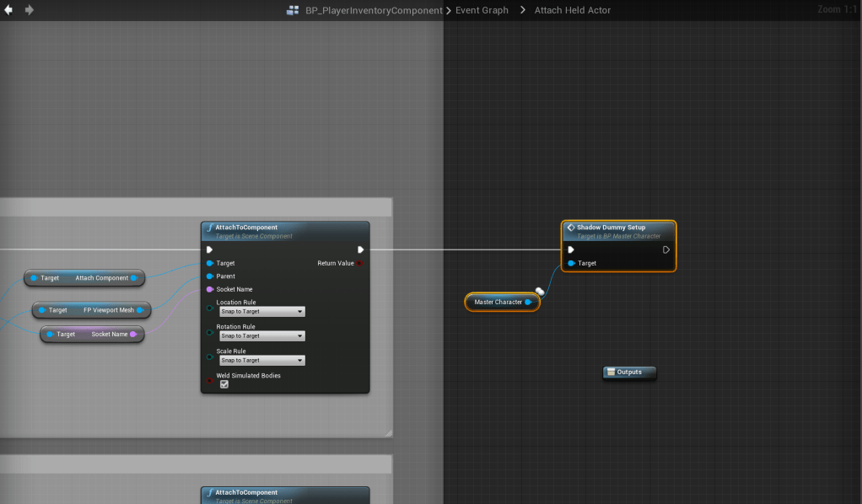Click the Parent input pin on AttachToComponent
This screenshot has width=862, height=504.
click(209, 276)
